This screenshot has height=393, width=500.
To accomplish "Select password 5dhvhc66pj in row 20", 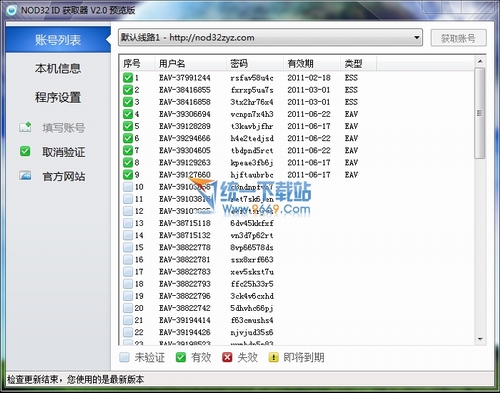I will (x=252, y=308).
